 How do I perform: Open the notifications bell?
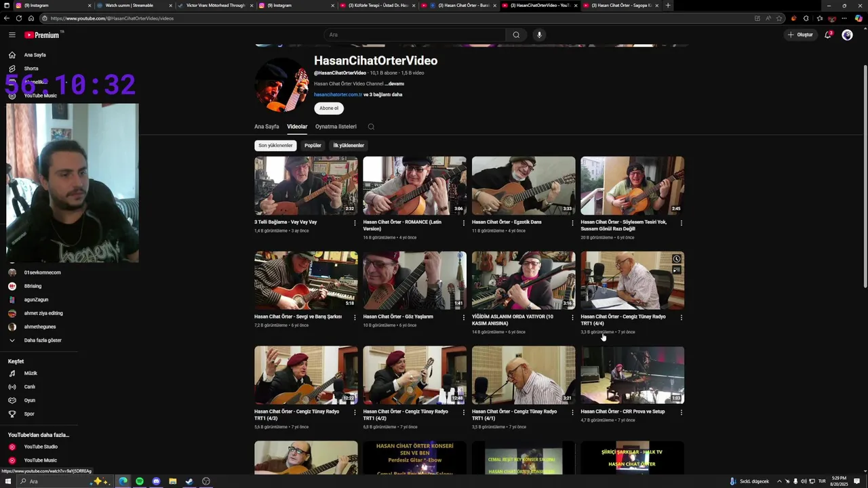[x=828, y=35]
